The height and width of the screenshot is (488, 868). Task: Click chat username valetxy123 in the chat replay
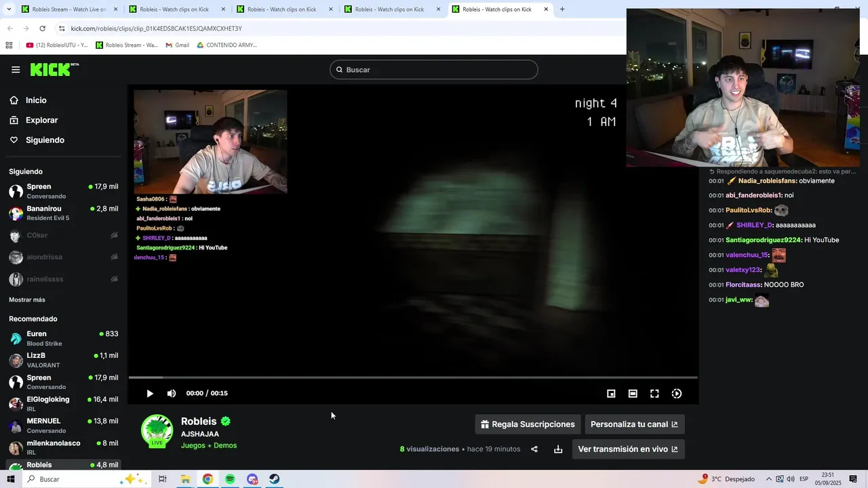point(743,270)
